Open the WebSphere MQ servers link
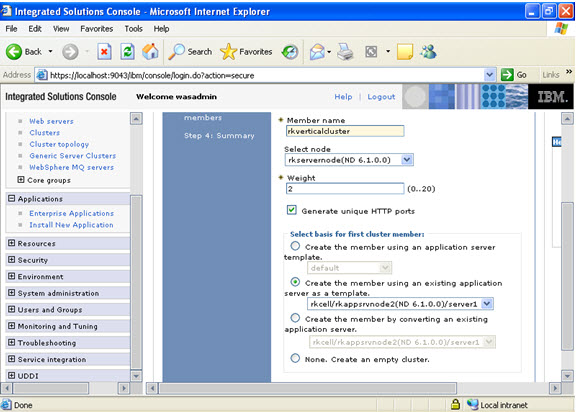Viewport: 576px width, 412px height. coord(72,167)
